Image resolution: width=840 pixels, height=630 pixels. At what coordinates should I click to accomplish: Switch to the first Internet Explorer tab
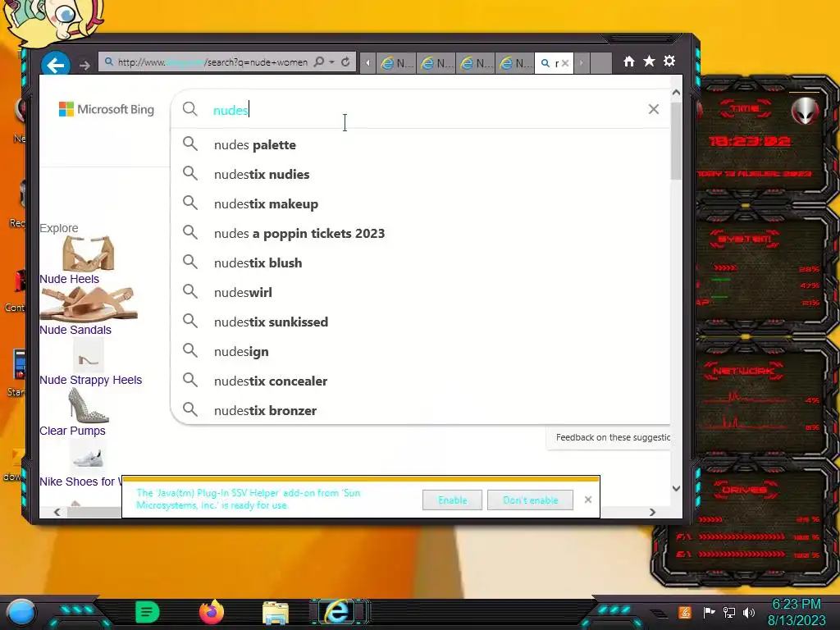[396, 63]
